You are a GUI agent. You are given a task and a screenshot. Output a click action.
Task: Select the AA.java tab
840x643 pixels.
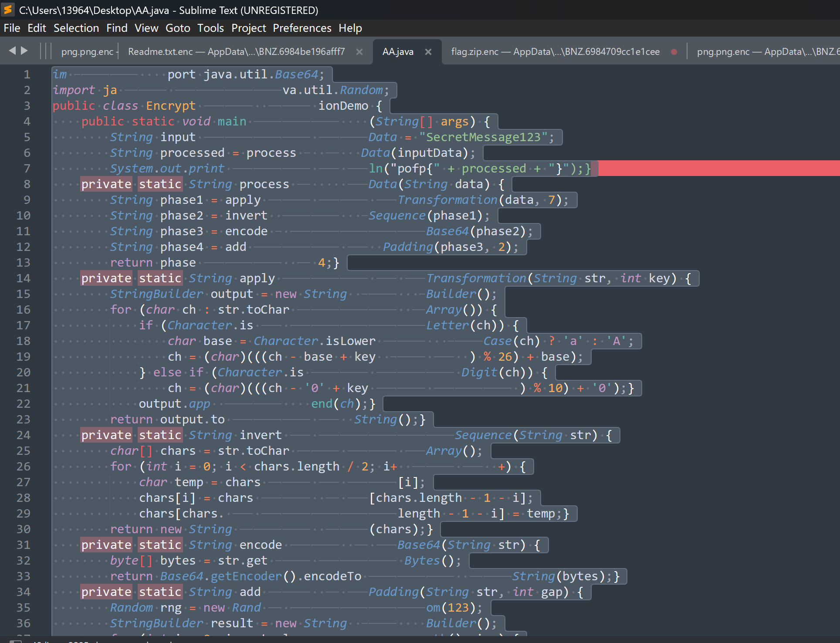pos(398,52)
